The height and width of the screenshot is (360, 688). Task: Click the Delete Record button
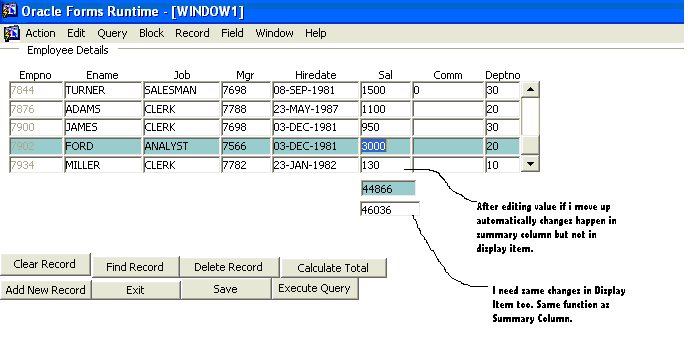coord(229,267)
